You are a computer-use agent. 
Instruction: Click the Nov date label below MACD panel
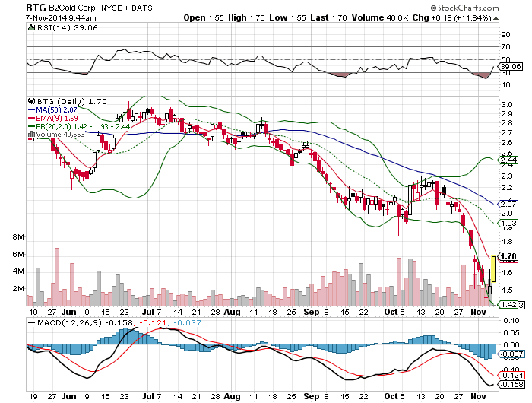click(478, 396)
